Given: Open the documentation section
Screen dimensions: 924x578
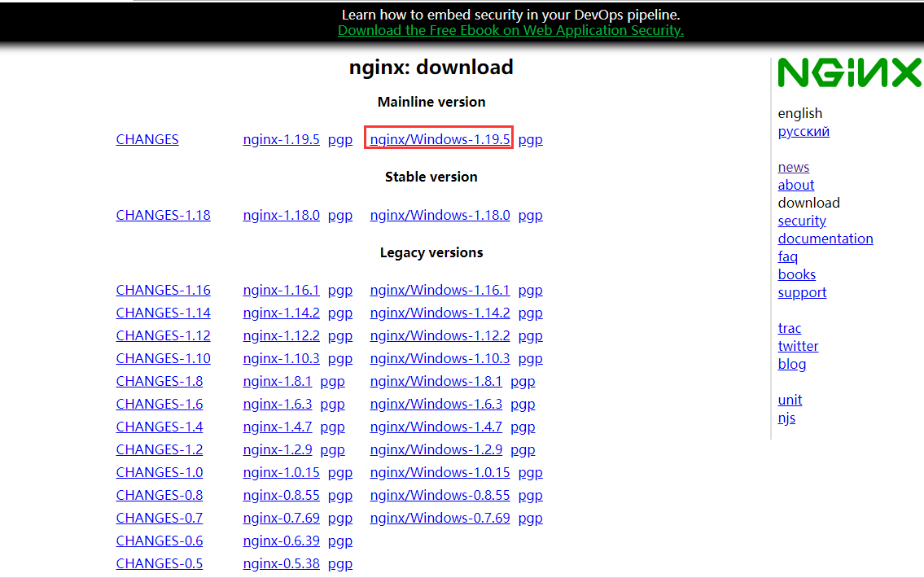Looking at the screenshot, I should point(825,239).
